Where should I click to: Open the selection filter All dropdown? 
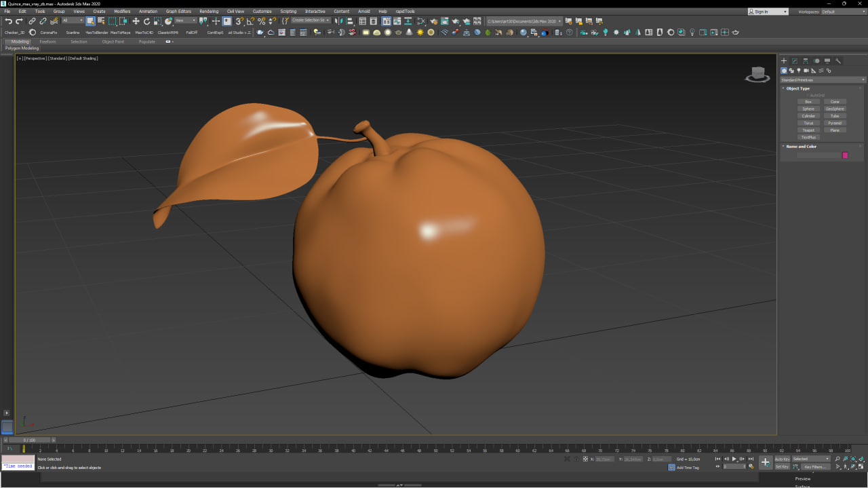[72, 20]
